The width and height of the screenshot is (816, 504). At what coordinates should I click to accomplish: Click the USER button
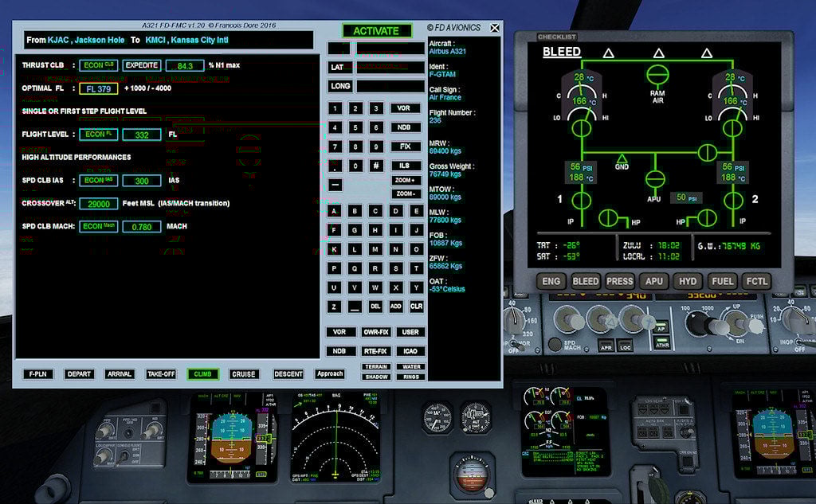[x=410, y=332]
